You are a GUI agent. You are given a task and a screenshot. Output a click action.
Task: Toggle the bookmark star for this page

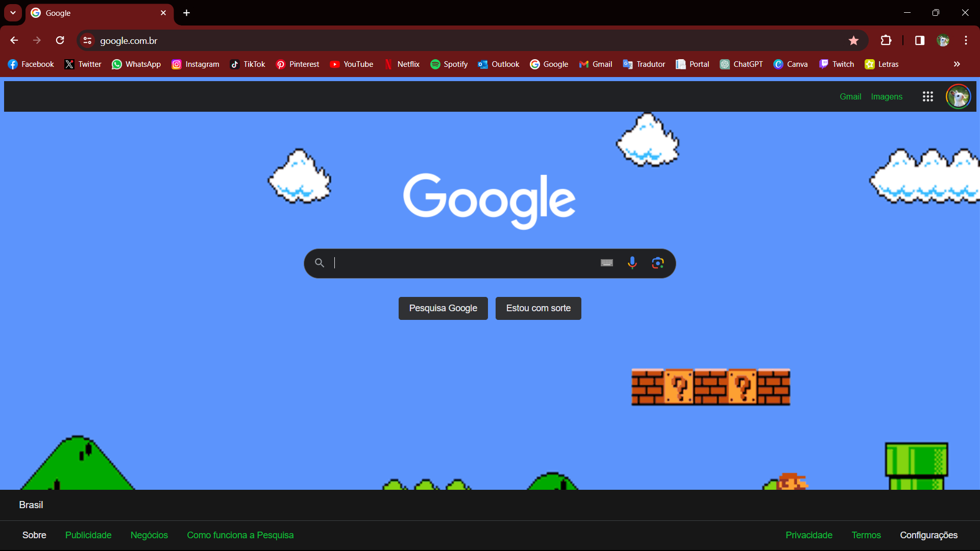[853, 40]
